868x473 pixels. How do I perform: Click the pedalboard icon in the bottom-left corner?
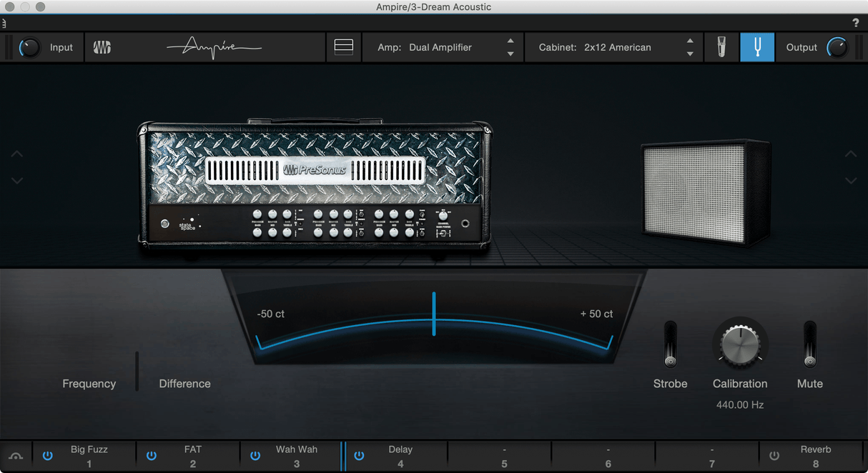tap(15, 455)
